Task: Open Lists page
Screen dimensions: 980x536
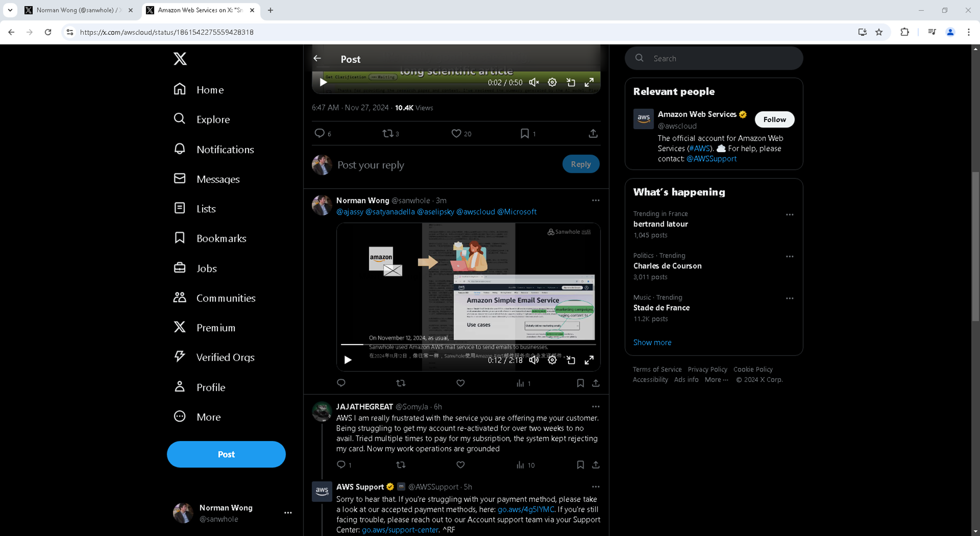Action: coord(195,209)
